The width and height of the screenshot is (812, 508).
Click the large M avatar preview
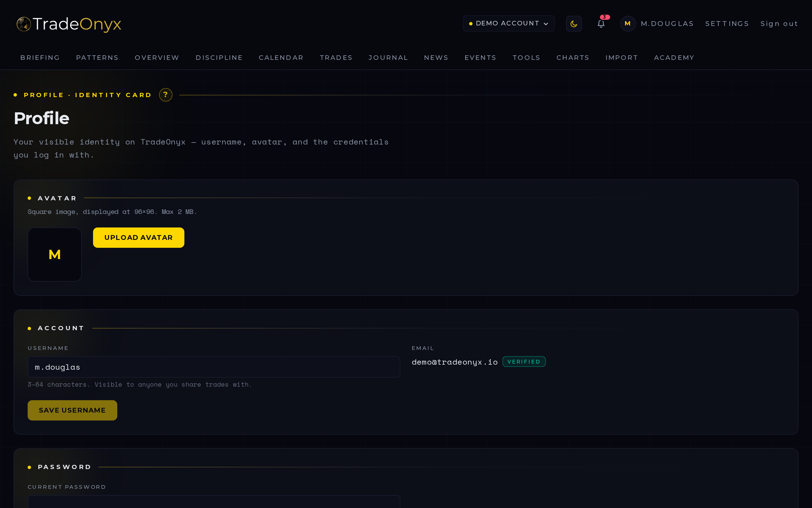click(x=55, y=255)
